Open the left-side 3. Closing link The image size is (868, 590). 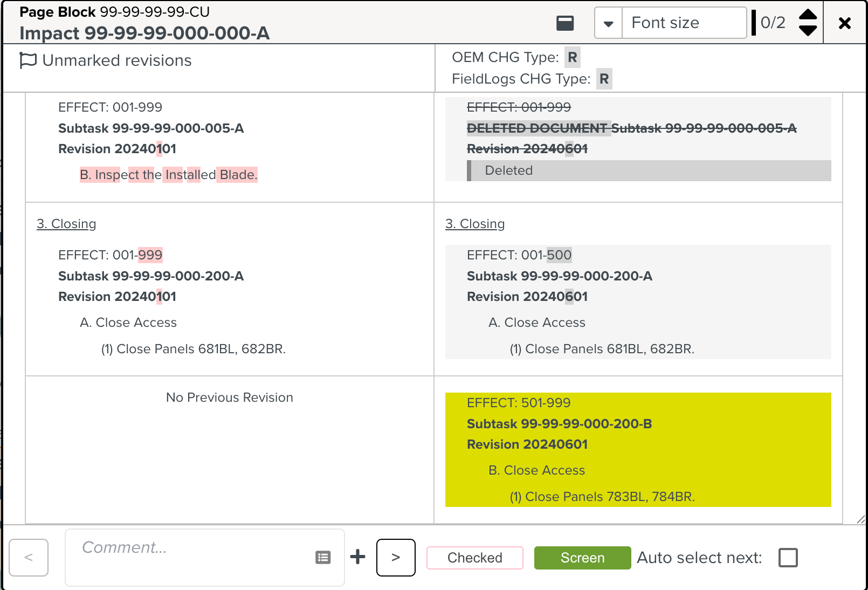(x=66, y=224)
